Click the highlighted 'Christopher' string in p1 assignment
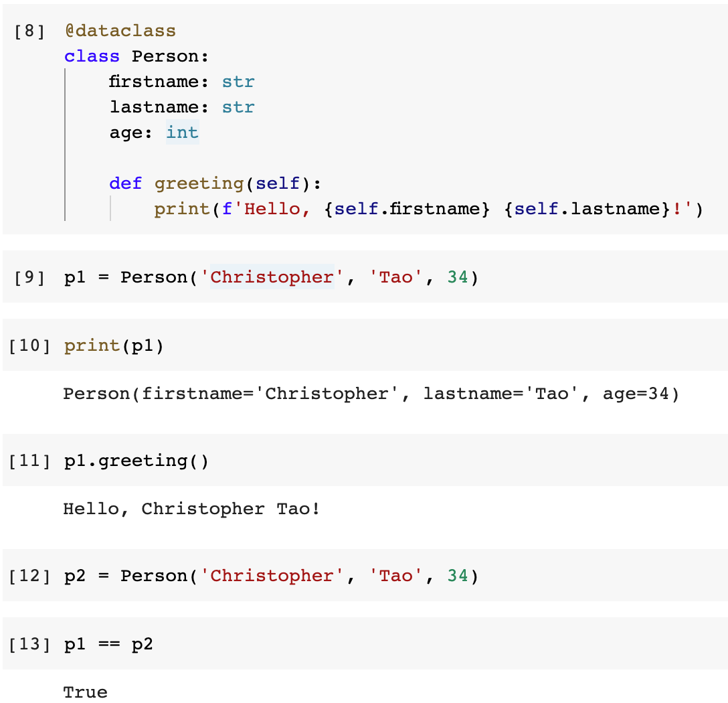The height and width of the screenshot is (703, 728). pos(272,277)
